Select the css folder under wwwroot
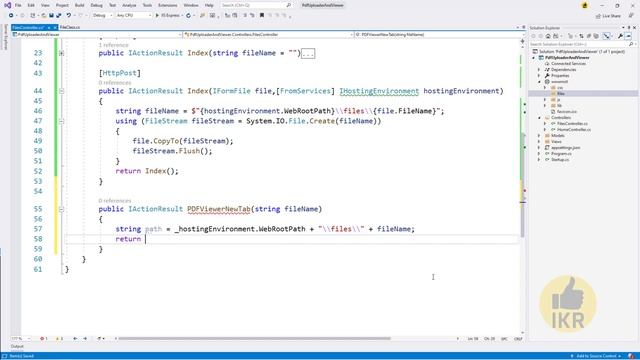640x360 pixels. click(560, 87)
